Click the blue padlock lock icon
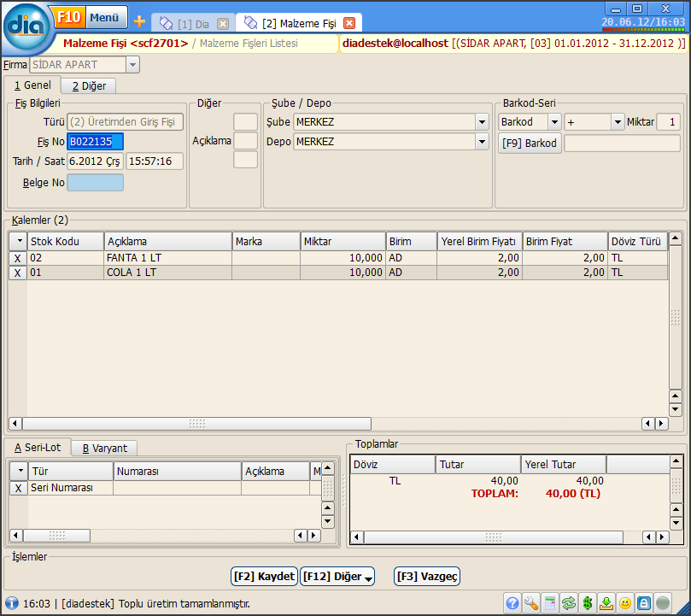Screen dimensions: 691x616 644,603
